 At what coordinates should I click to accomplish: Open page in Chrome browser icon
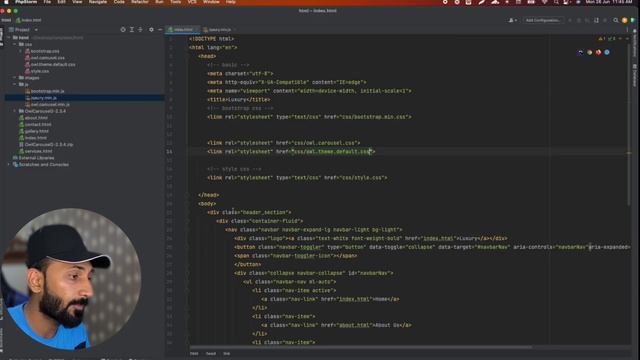(589, 52)
